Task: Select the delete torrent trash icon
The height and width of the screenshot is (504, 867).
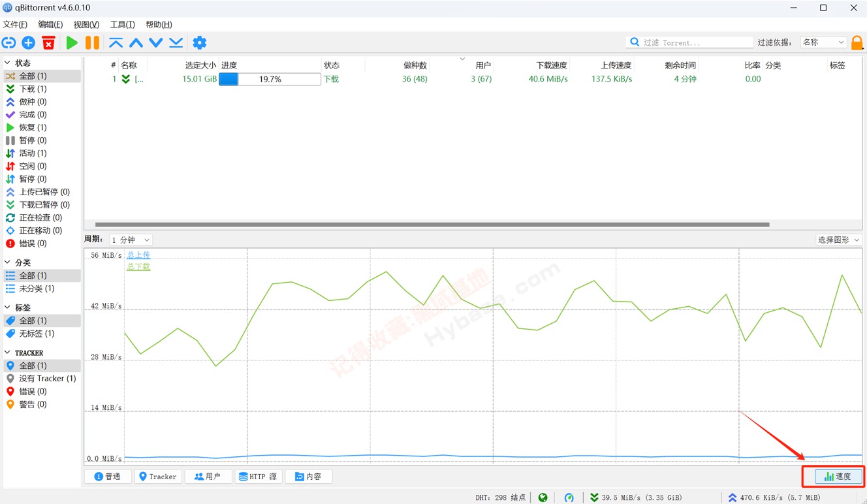Action: click(48, 42)
